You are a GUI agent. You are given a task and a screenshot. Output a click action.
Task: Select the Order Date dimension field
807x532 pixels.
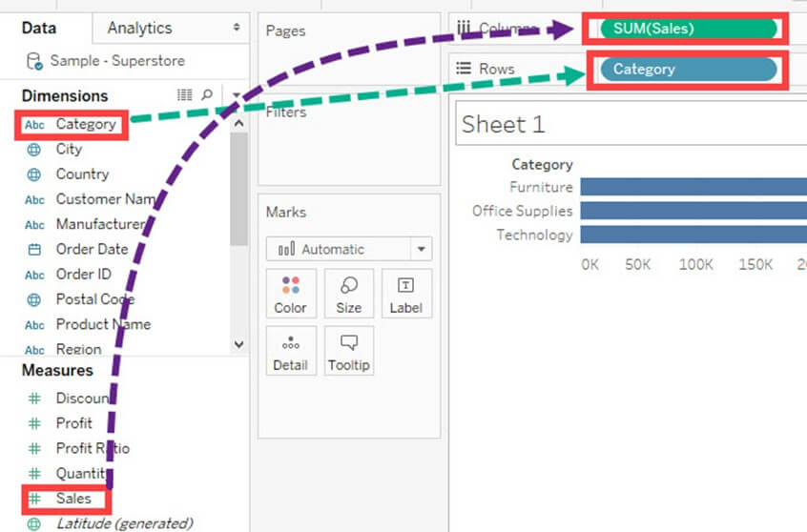pos(92,249)
